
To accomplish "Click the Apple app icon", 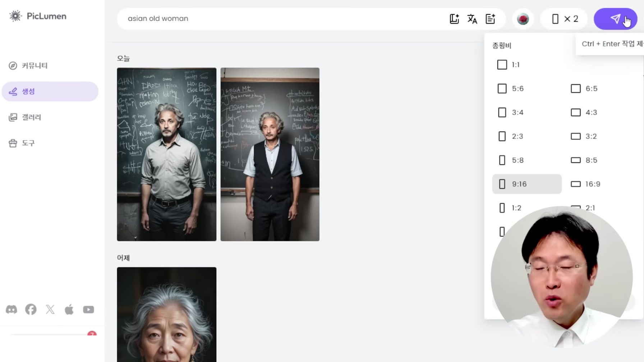I will pyautogui.click(x=69, y=310).
